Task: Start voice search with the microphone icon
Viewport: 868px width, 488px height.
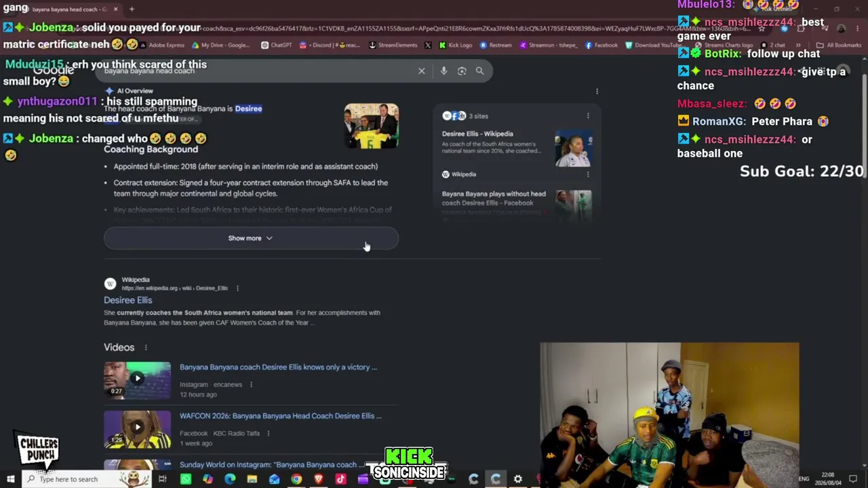Action: click(443, 70)
